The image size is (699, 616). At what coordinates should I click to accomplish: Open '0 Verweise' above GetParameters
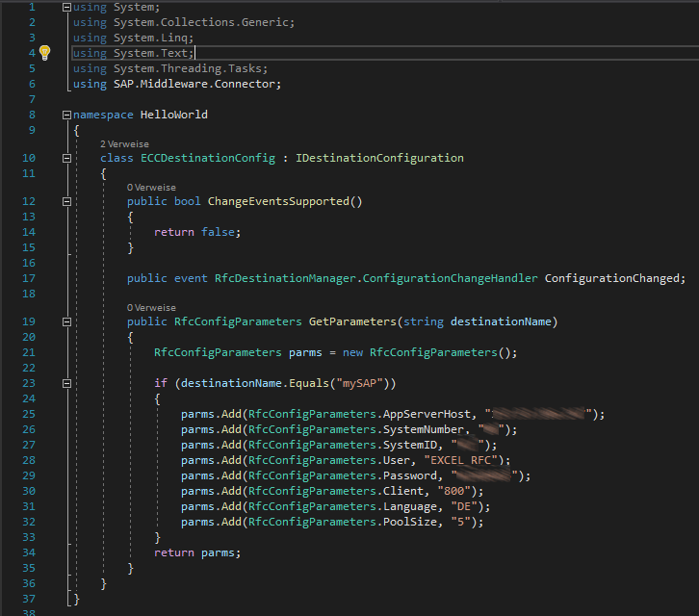[151, 308]
